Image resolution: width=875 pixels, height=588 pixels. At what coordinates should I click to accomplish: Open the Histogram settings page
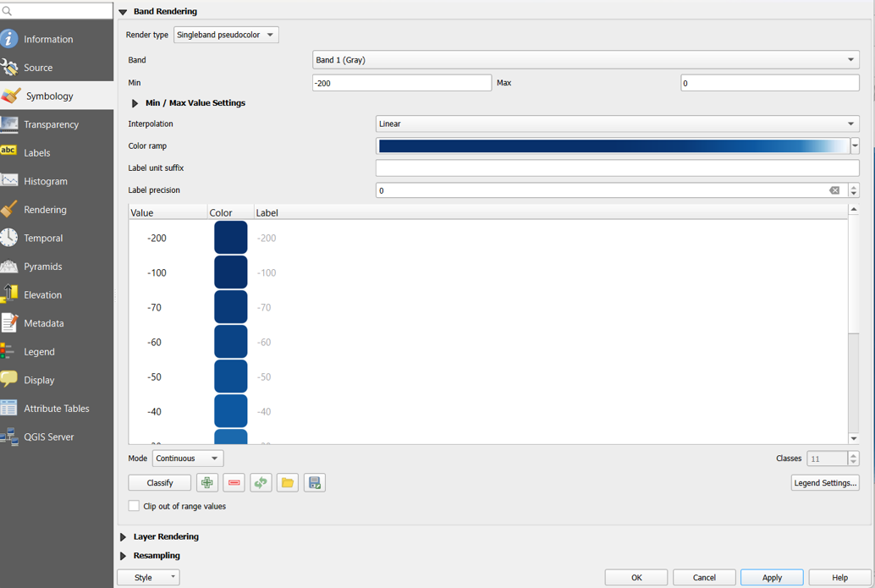click(46, 181)
